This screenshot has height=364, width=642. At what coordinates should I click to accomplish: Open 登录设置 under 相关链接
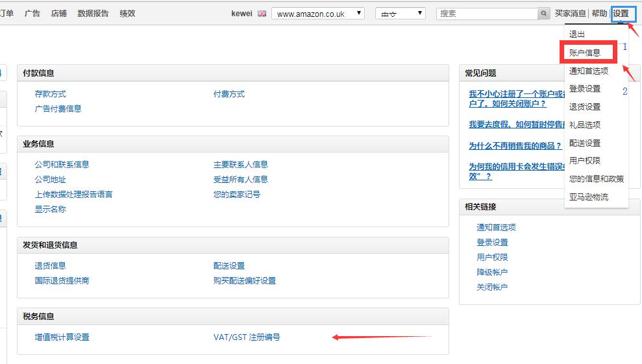[492, 243]
